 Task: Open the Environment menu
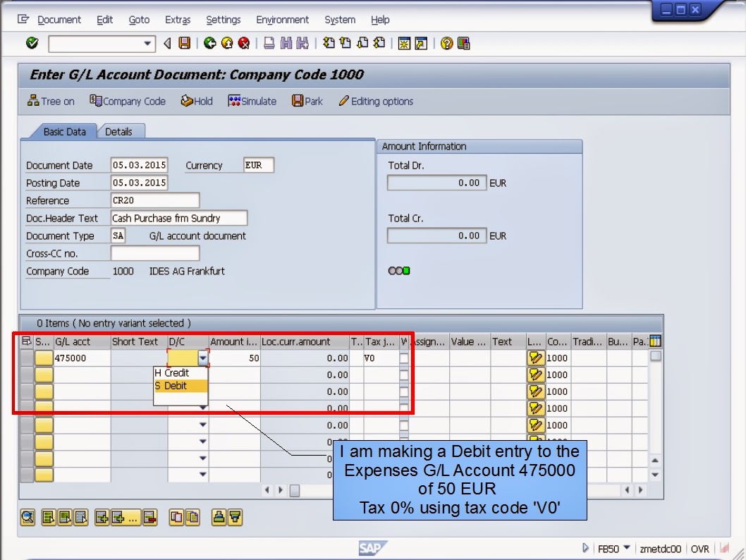[282, 20]
